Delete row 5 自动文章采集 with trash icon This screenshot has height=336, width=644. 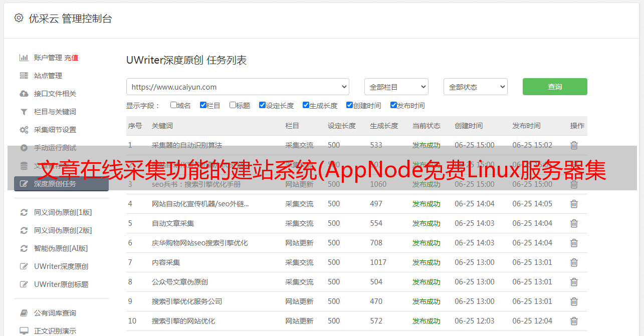[x=574, y=223]
